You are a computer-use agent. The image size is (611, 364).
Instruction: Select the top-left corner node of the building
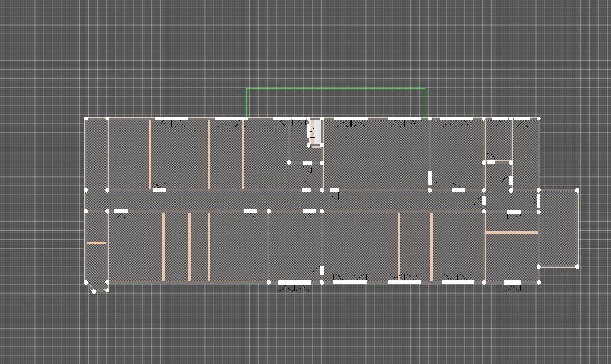coord(86,118)
